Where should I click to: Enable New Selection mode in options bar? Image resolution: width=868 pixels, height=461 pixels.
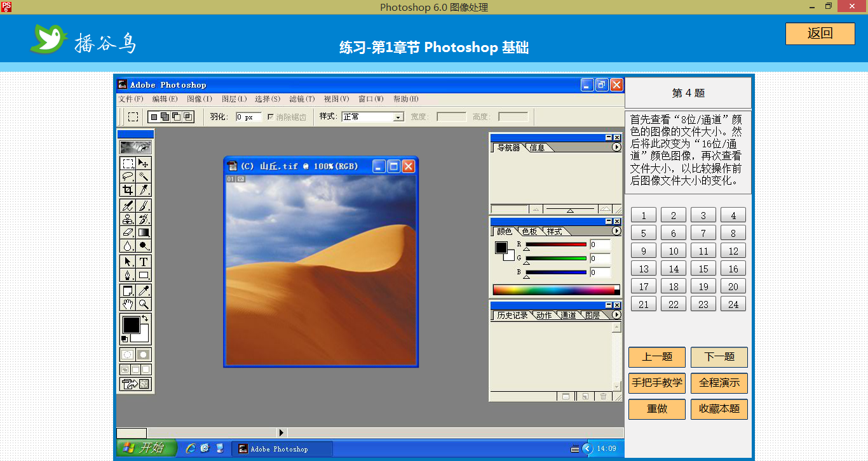tap(154, 117)
